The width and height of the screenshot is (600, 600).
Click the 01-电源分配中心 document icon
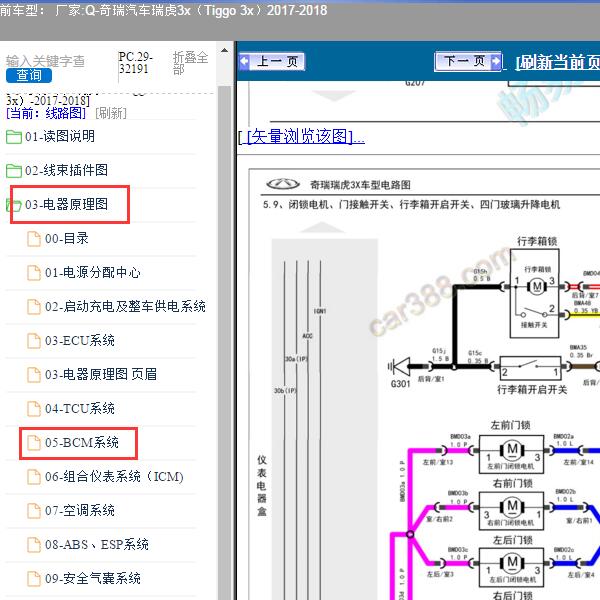pos(34,273)
